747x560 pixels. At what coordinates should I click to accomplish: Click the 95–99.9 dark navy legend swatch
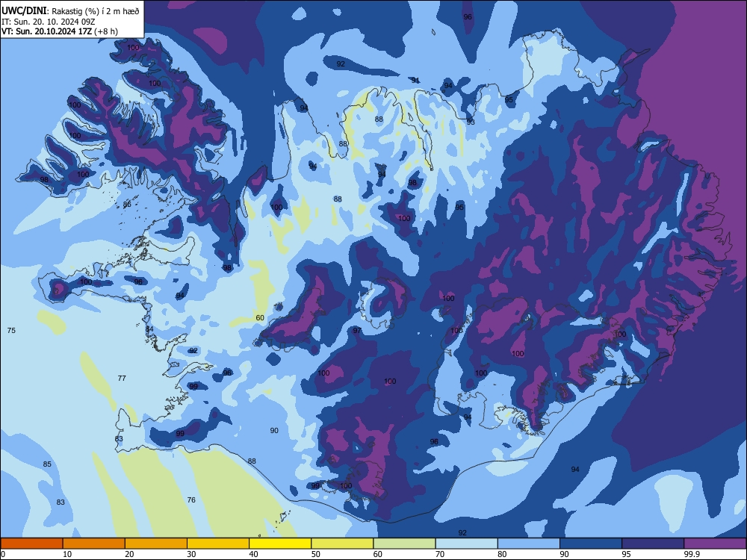(653, 544)
